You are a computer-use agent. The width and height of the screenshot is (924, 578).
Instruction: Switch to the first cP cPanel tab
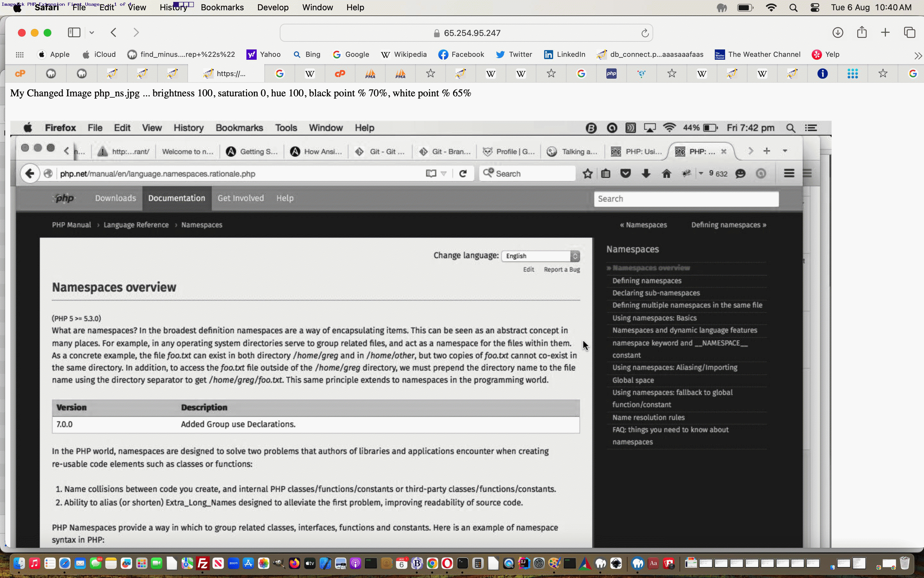pyautogui.click(x=20, y=74)
